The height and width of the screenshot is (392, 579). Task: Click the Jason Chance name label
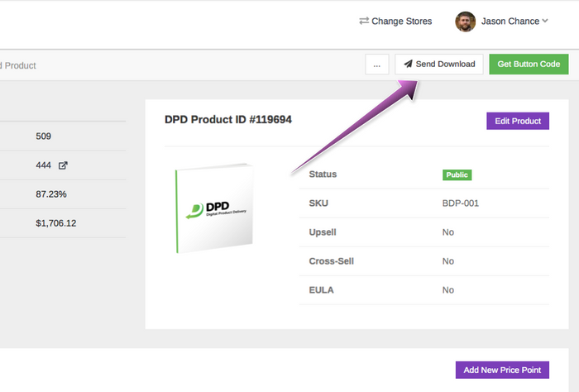tap(510, 22)
